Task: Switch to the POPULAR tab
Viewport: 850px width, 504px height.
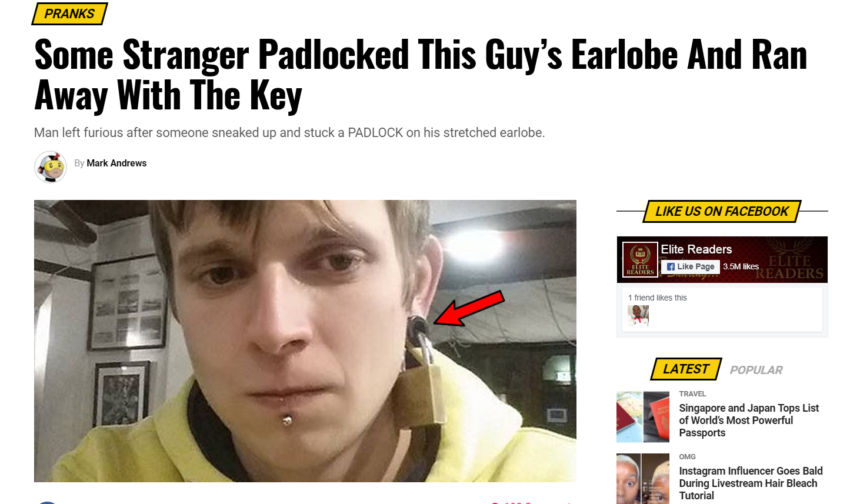Action: [756, 370]
